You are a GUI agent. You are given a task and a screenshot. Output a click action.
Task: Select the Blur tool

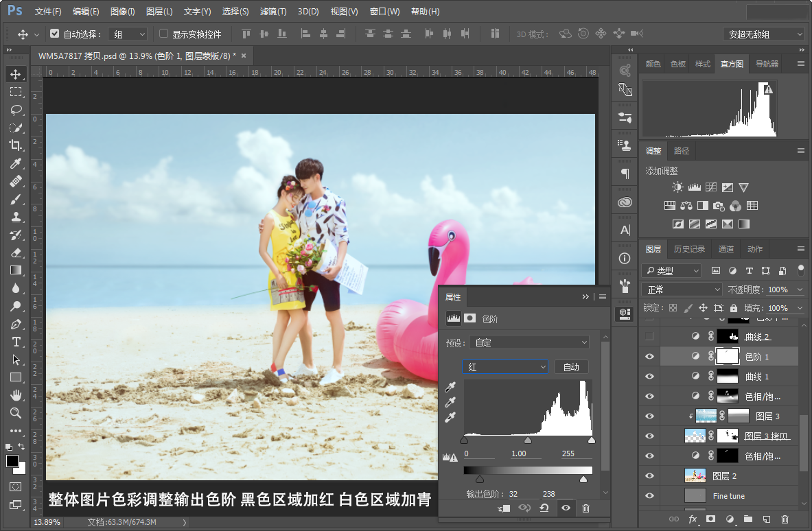point(16,288)
